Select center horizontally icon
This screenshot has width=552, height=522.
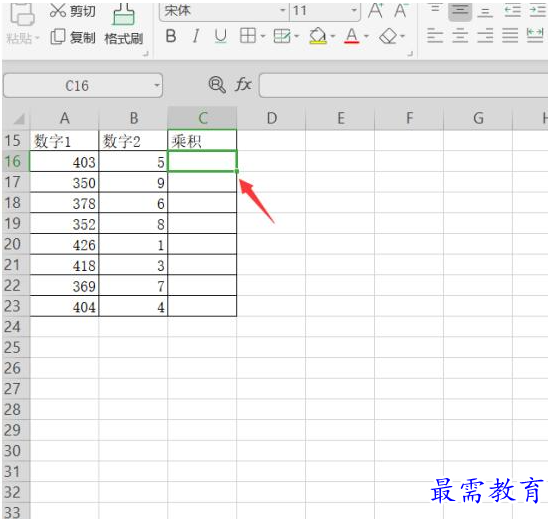(x=460, y=36)
